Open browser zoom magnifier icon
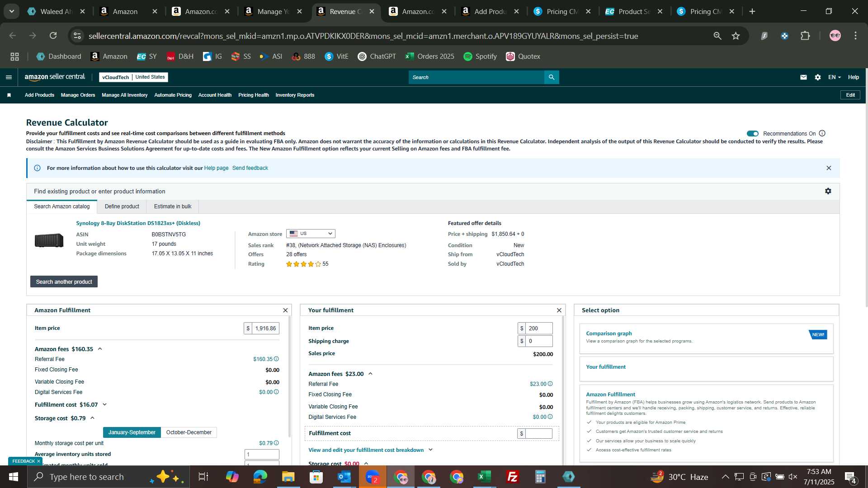The height and width of the screenshot is (488, 868). point(717,36)
